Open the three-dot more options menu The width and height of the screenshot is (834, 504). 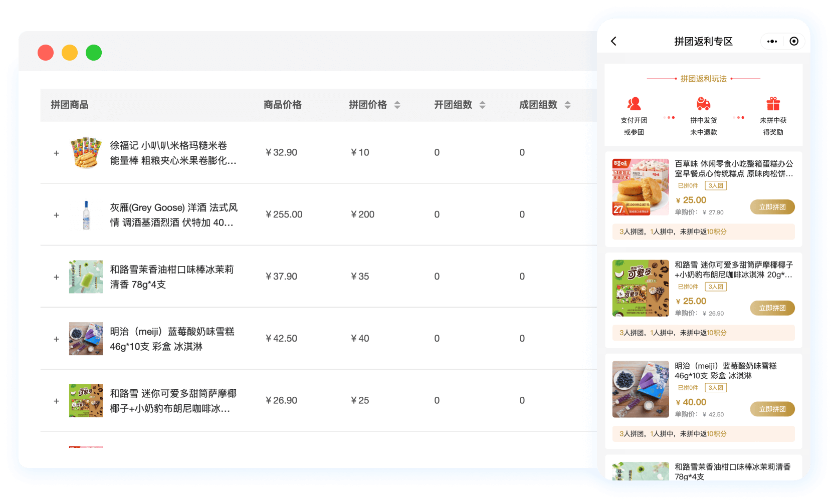point(772,41)
